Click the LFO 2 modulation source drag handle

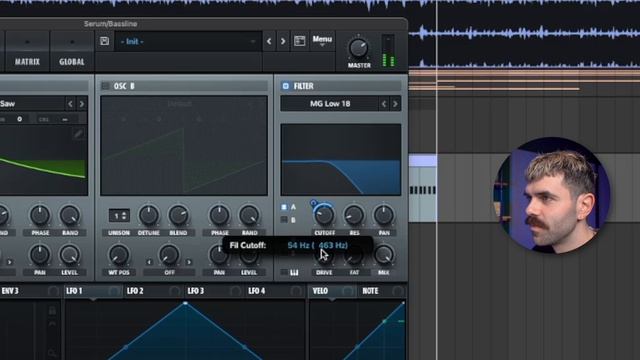point(175,291)
